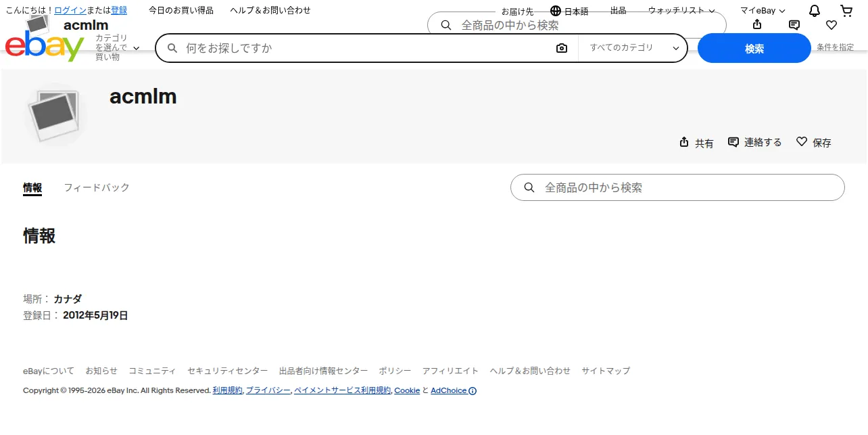Open 条件を指定 advanced search link
Image resolution: width=868 pixels, height=435 pixels.
pyautogui.click(x=835, y=47)
